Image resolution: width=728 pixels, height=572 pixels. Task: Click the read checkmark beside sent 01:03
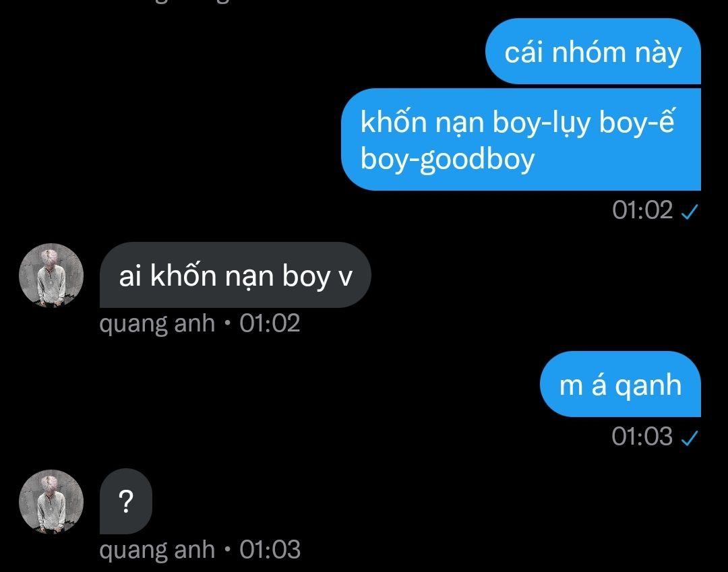click(x=690, y=437)
